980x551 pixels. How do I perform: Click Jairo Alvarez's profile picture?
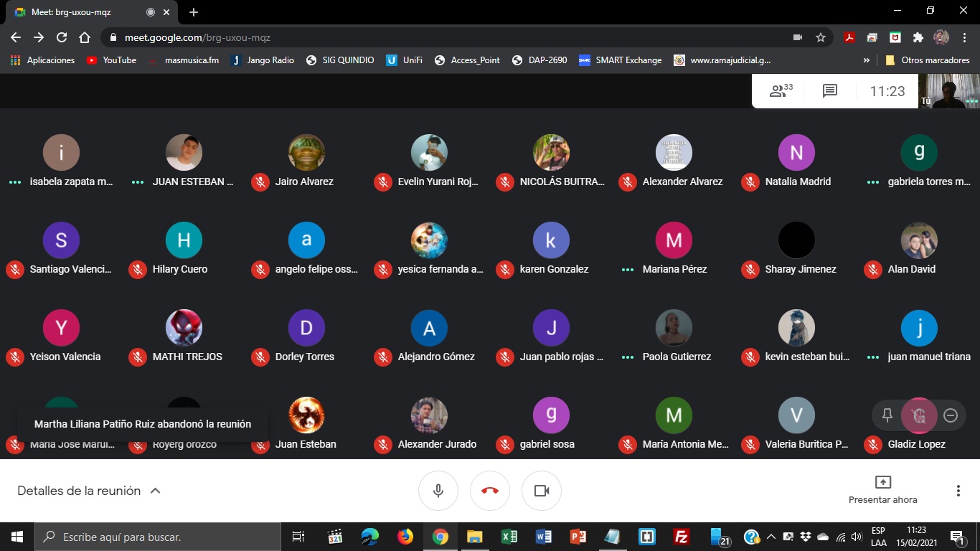(306, 152)
